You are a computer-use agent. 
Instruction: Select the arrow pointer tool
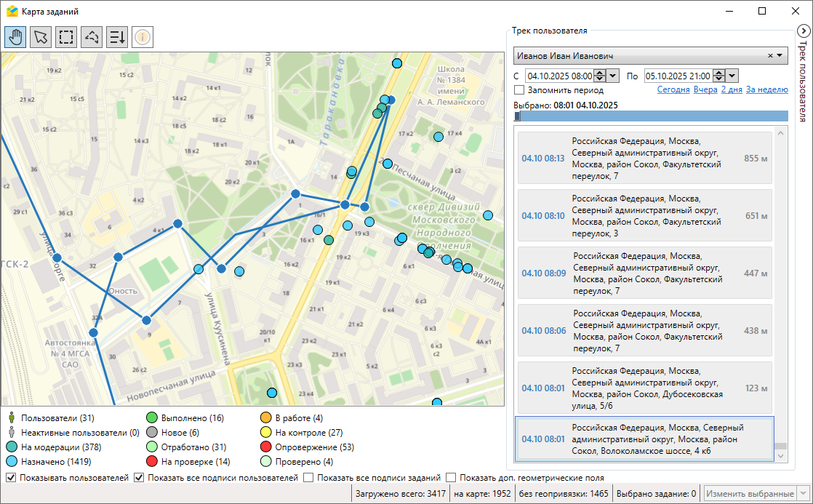pyautogui.click(x=41, y=36)
